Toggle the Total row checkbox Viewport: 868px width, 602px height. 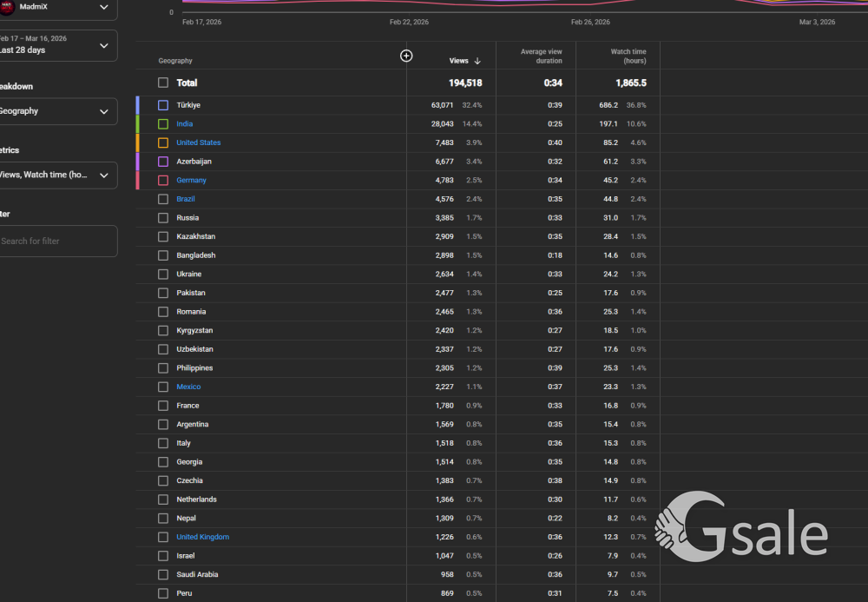tap(163, 83)
